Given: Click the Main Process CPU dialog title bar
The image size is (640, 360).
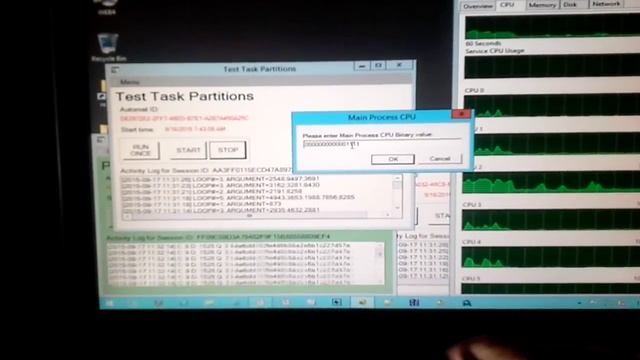Looking at the screenshot, I should (381, 117).
